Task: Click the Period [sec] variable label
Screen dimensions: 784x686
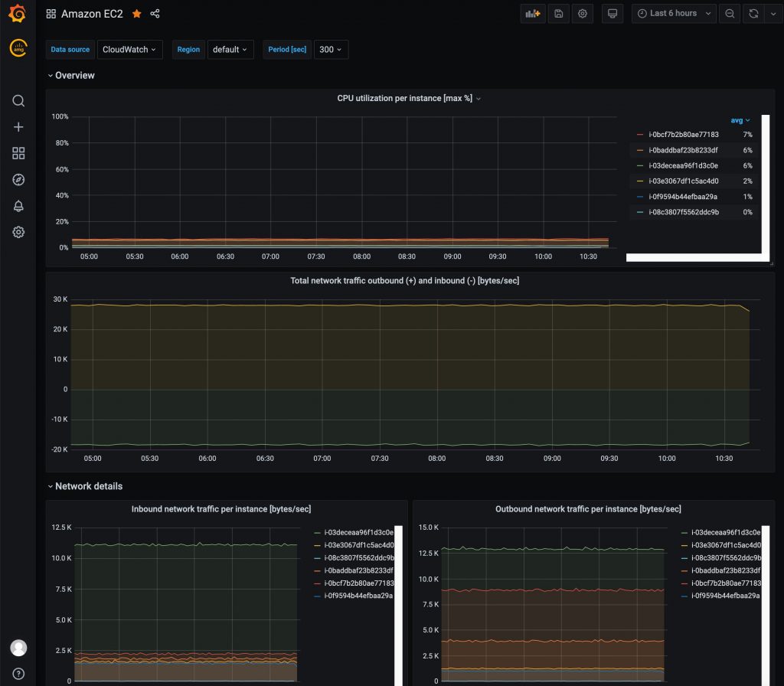Action: (287, 50)
